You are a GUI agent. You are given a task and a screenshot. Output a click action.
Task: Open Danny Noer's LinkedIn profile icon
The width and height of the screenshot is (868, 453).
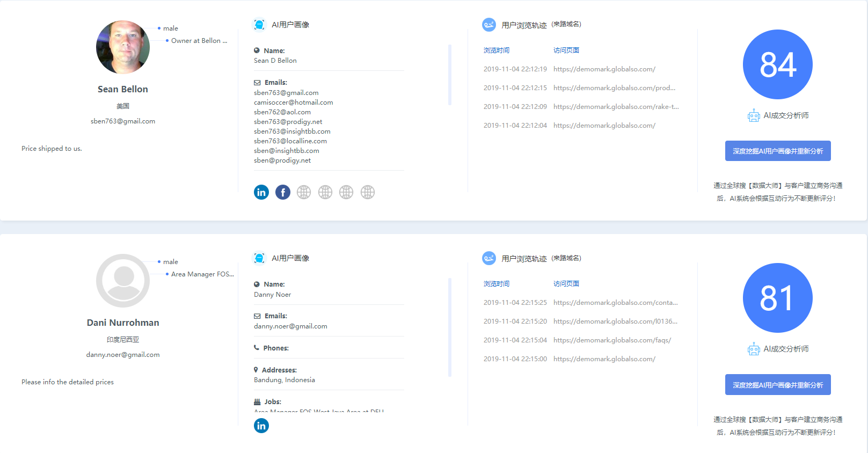click(261, 426)
